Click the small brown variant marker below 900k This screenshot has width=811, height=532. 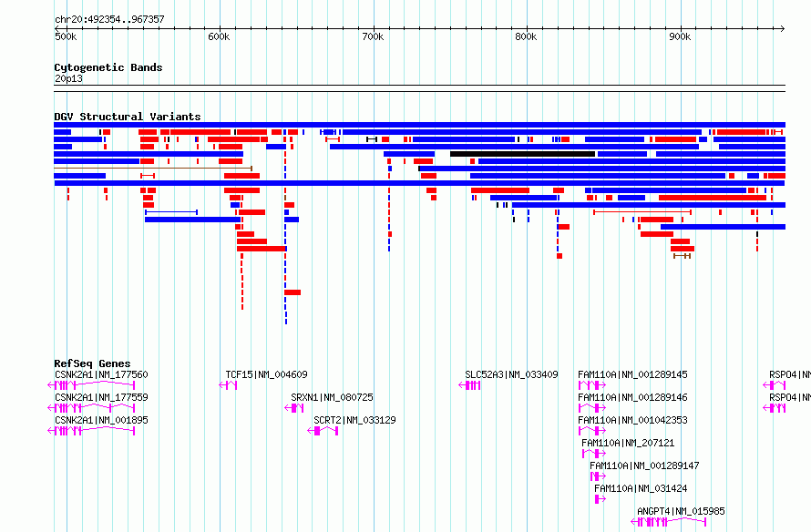pyautogui.click(x=682, y=256)
